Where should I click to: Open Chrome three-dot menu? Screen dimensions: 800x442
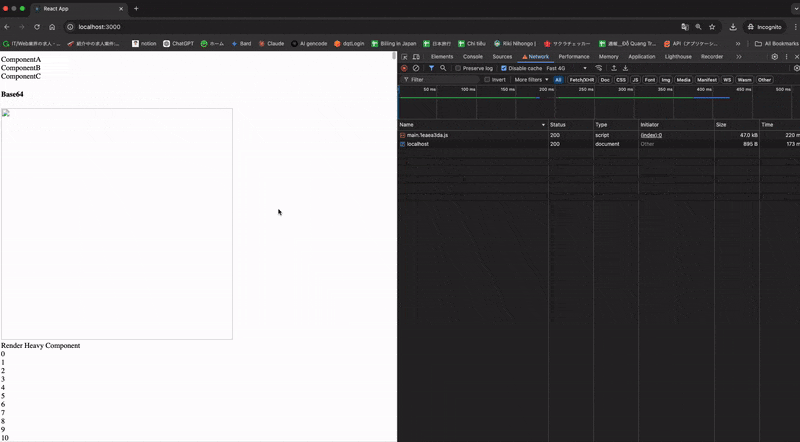(795, 27)
